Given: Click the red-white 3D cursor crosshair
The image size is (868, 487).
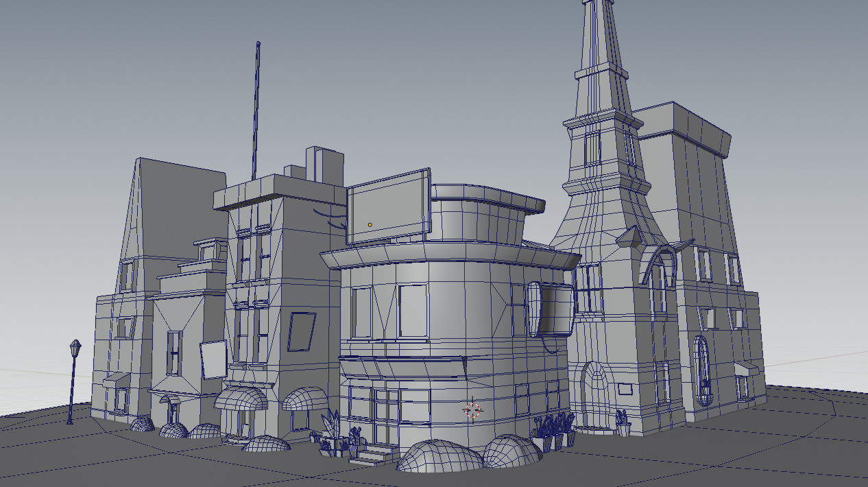Looking at the screenshot, I should [472, 410].
